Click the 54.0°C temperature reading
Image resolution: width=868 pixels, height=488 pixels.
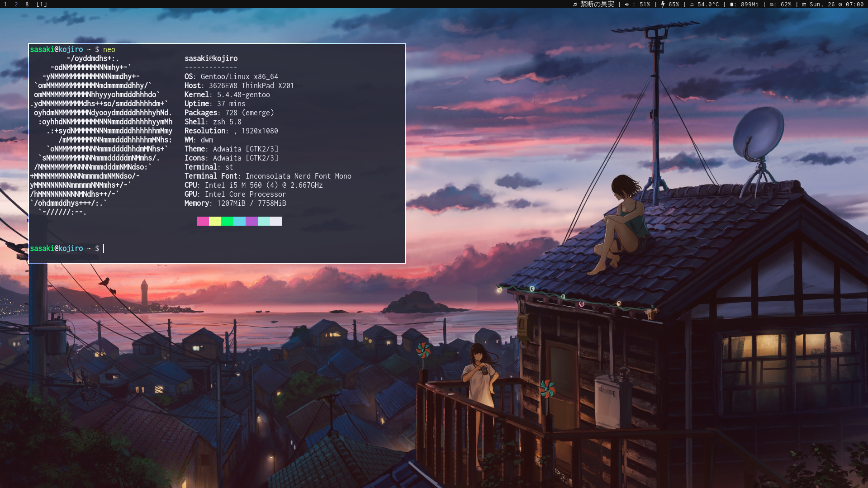708,5
